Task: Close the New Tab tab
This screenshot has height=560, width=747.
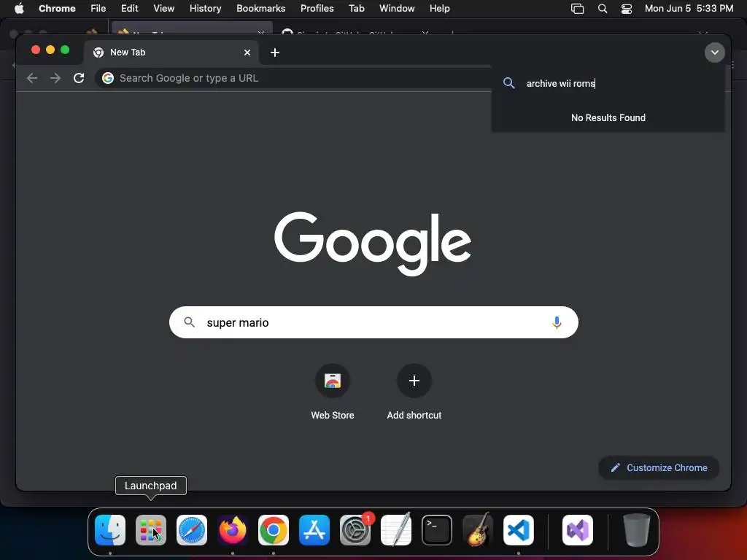Action: click(247, 52)
